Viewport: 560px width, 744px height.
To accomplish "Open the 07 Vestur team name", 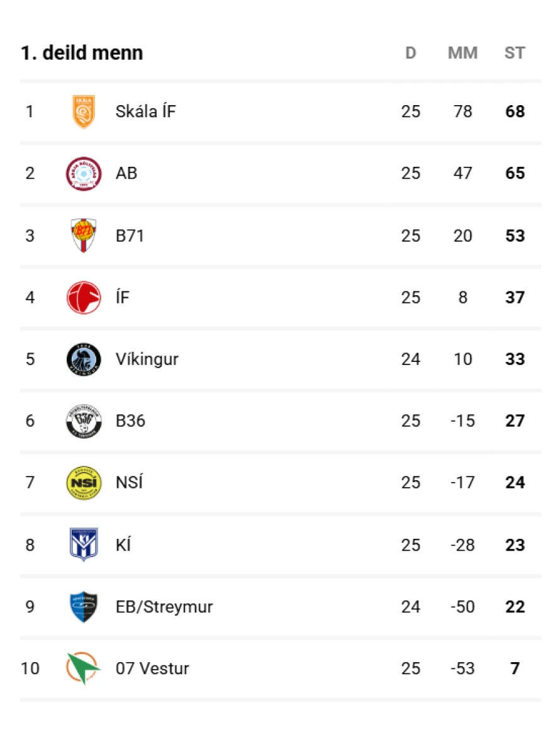I will [x=152, y=668].
